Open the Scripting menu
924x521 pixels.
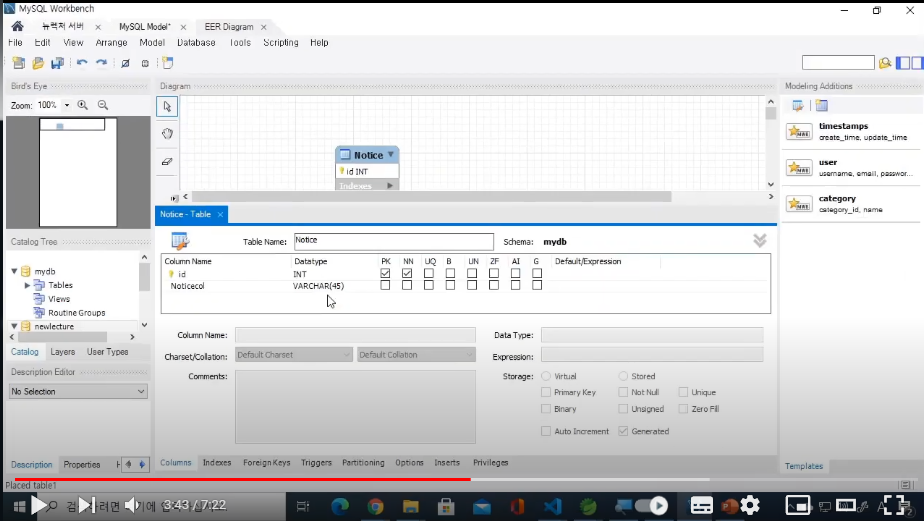(280, 42)
